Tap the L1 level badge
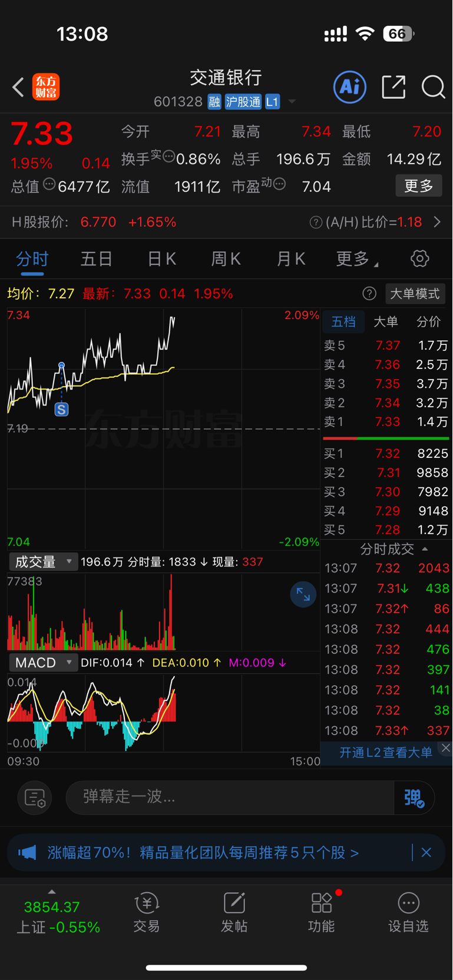Screen dimensions: 453x980 tap(272, 102)
